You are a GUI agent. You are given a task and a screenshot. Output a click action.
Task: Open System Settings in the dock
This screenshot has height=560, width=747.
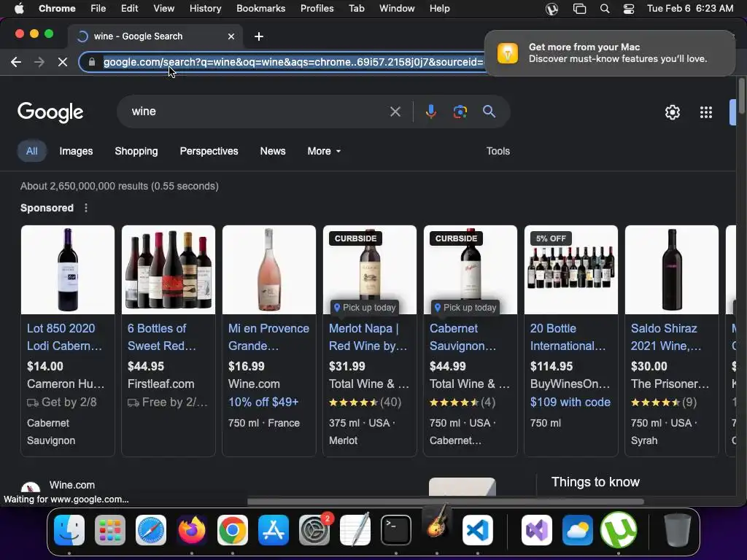(314, 530)
